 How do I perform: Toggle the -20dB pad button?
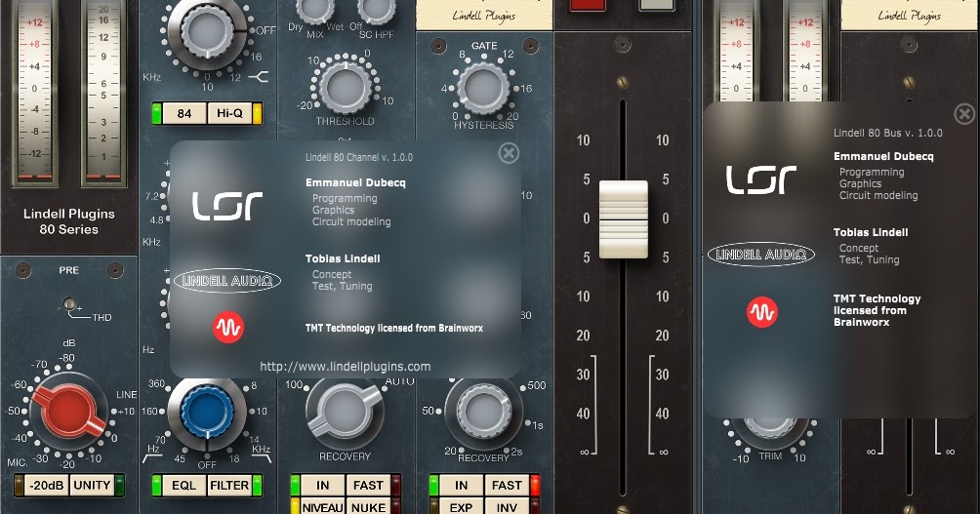[46, 486]
